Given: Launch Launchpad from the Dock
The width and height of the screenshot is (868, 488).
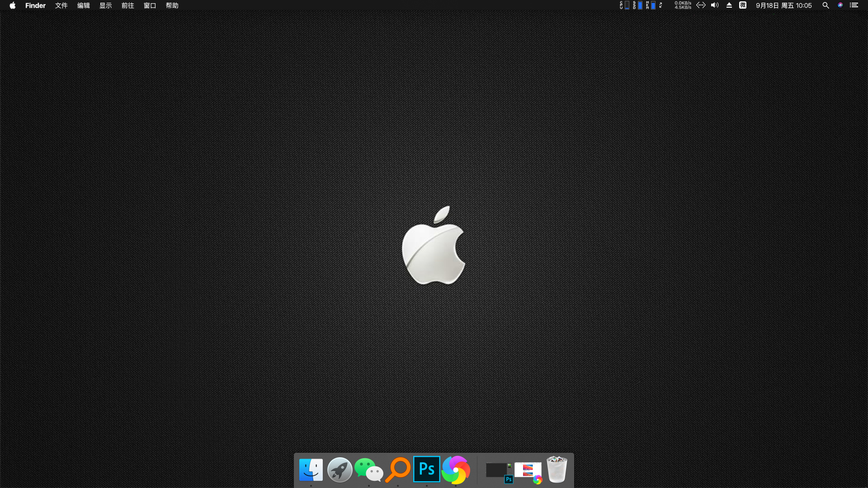Looking at the screenshot, I should pyautogui.click(x=340, y=469).
